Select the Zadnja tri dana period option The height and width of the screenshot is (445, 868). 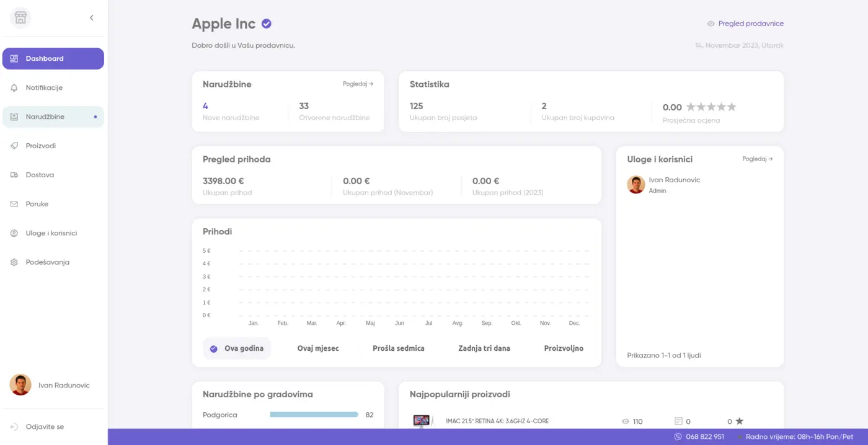484,348
